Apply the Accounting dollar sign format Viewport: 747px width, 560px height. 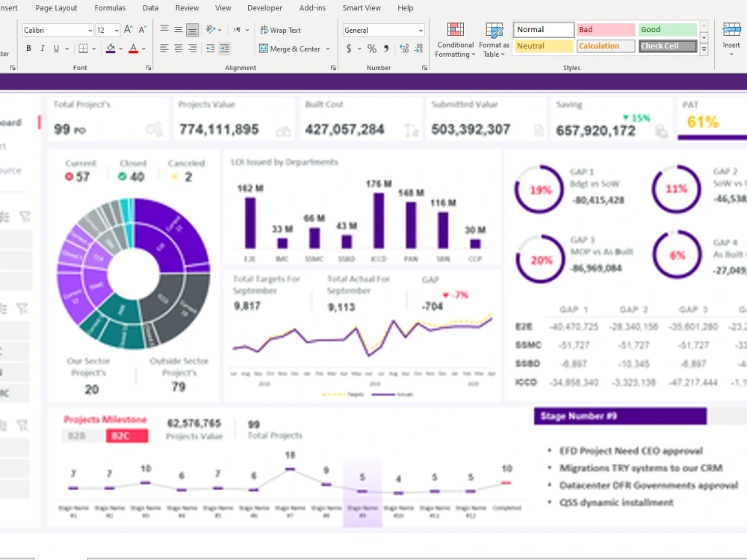click(349, 48)
